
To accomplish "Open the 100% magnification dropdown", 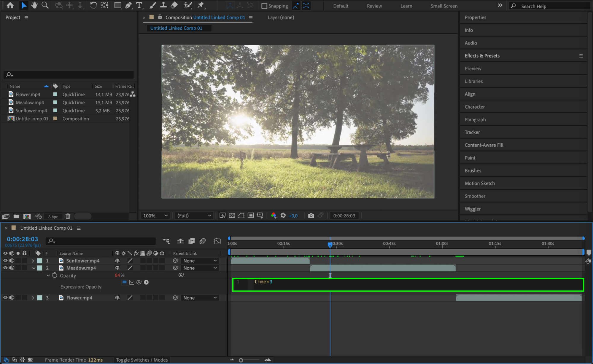I will (x=155, y=215).
